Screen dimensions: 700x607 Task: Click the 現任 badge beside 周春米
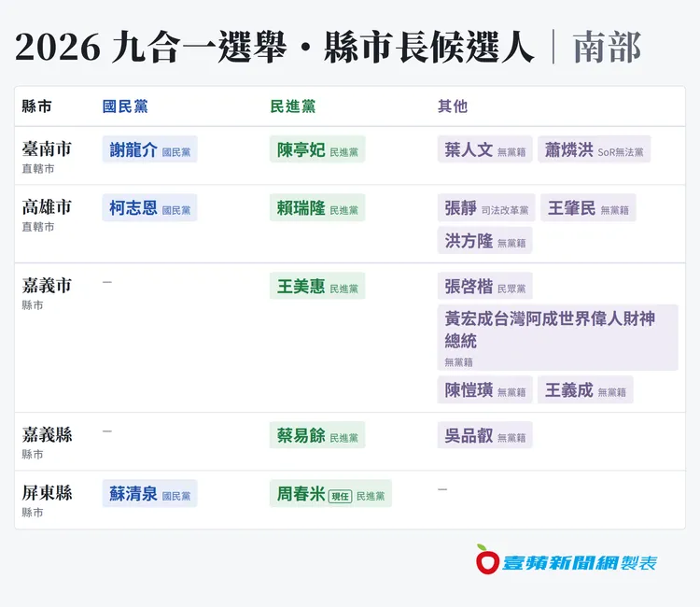pyautogui.click(x=340, y=496)
